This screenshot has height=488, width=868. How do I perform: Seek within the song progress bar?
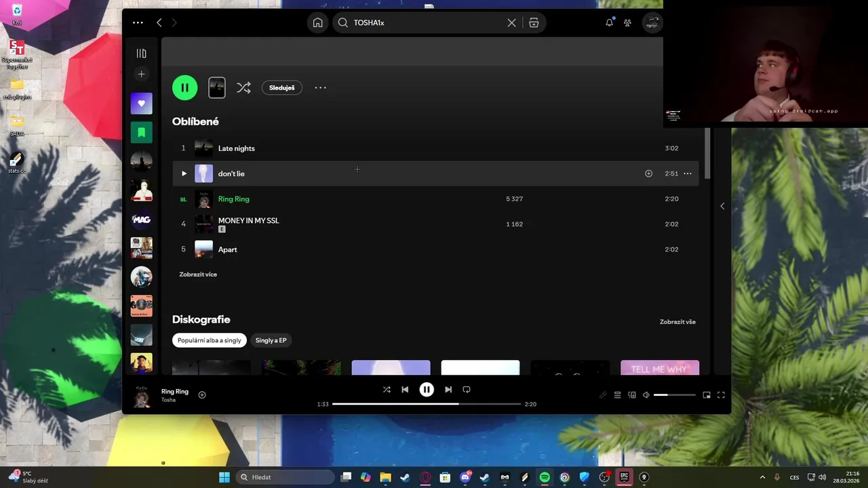[x=427, y=404]
